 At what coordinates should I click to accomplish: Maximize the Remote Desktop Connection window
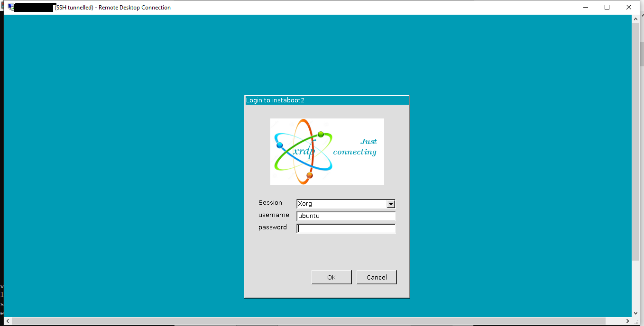pos(607,7)
